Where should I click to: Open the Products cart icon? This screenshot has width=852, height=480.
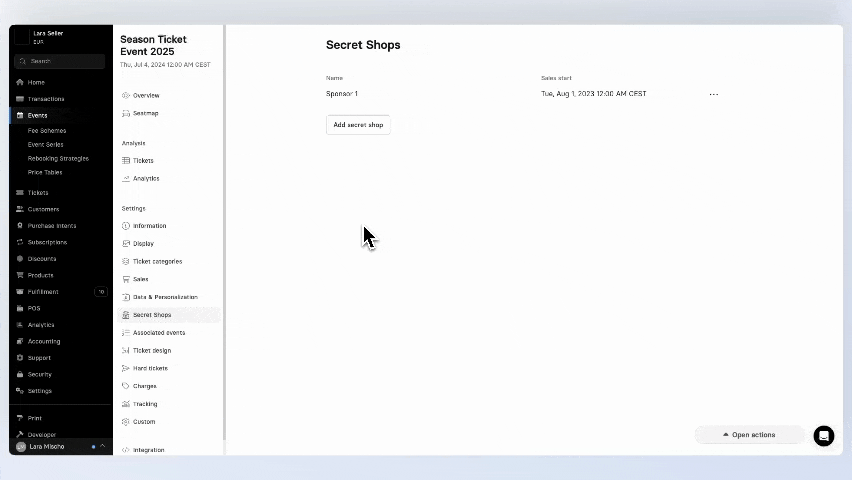20,275
